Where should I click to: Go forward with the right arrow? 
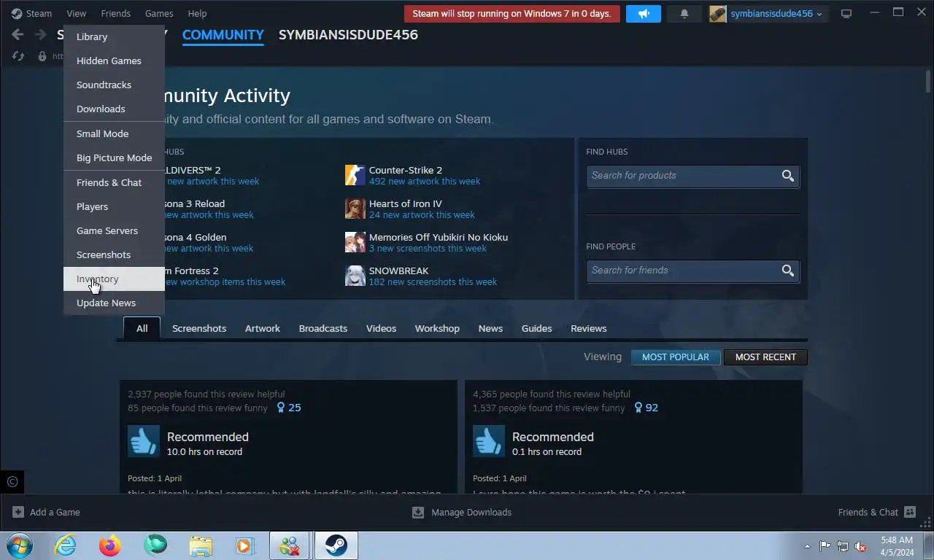(41, 34)
